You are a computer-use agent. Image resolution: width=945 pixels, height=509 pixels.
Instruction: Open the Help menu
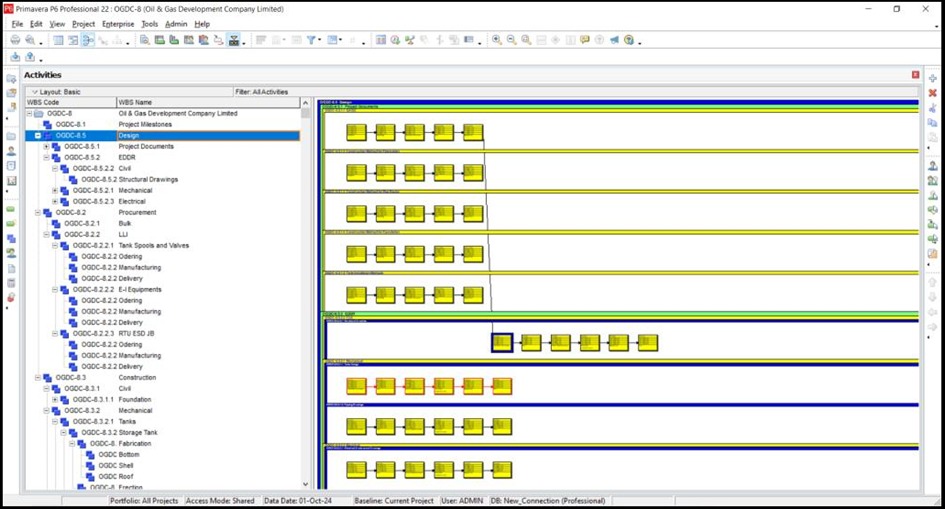[202, 24]
